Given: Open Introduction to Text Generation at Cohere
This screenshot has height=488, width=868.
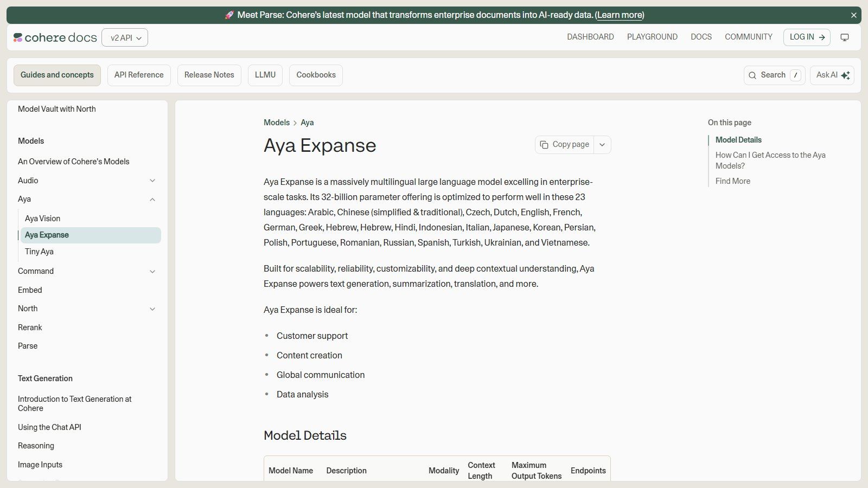Looking at the screenshot, I should [75, 403].
